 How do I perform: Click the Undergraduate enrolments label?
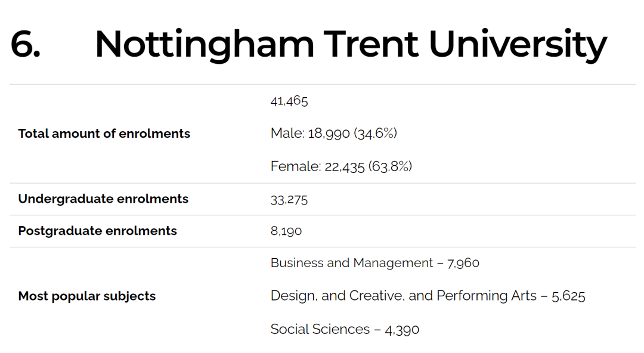click(103, 199)
